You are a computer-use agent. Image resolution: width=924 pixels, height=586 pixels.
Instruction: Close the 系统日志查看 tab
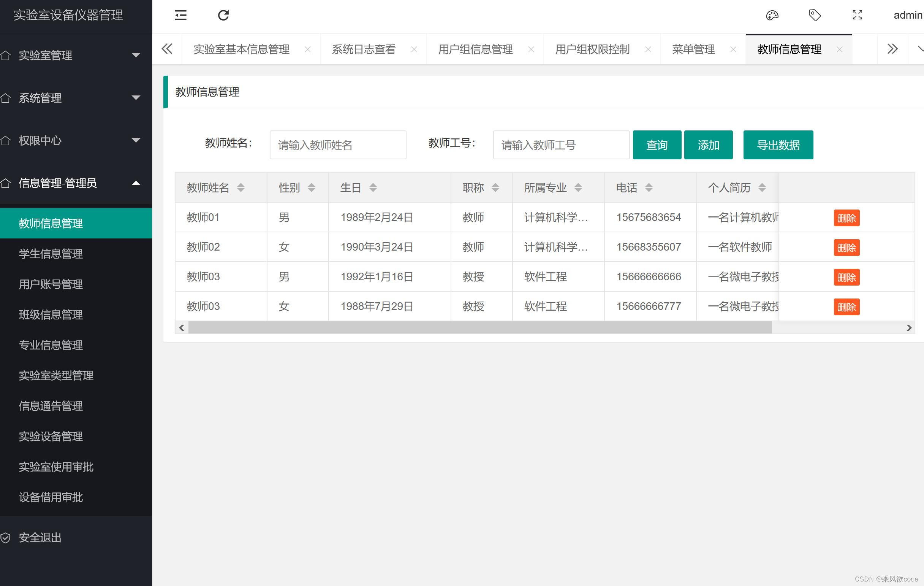(x=415, y=49)
